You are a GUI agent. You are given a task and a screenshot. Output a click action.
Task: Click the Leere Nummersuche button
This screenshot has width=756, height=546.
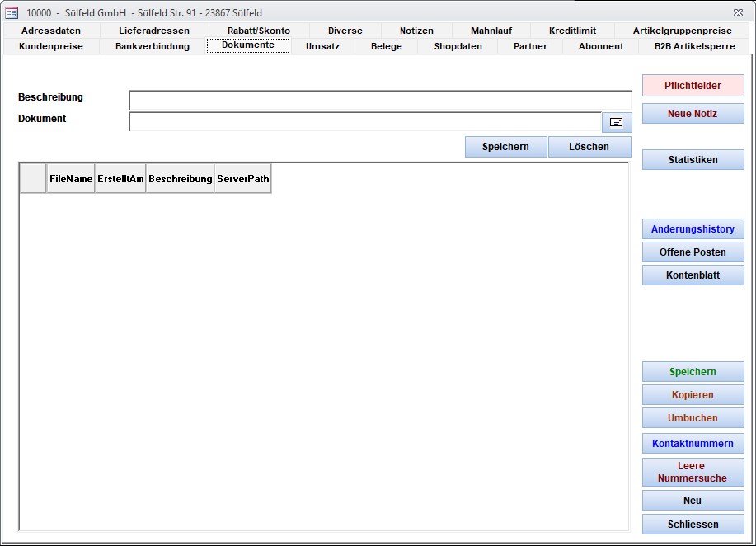(693, 472)
